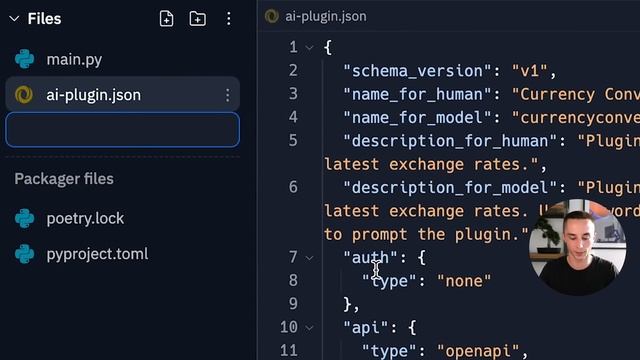Click the "type" key on line 8
This screenshot has height=360, width=640.
tap(389, 281)
